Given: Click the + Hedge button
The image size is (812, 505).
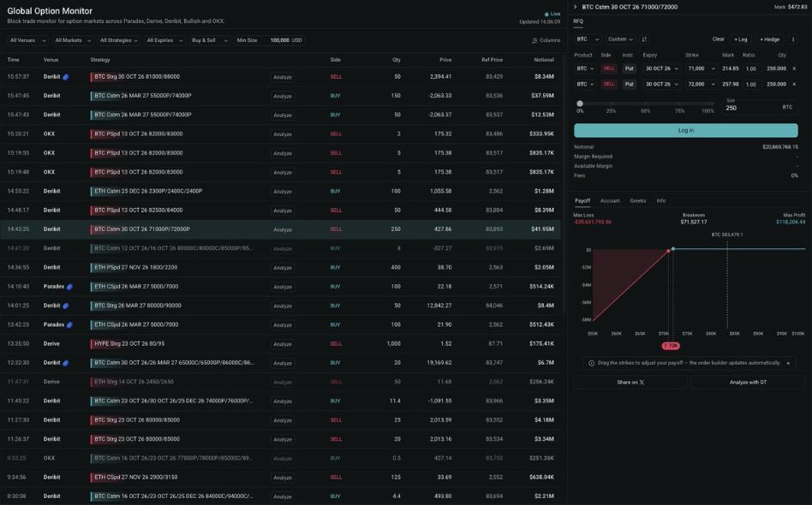Looking at the screenshot, I should [769, 39].
